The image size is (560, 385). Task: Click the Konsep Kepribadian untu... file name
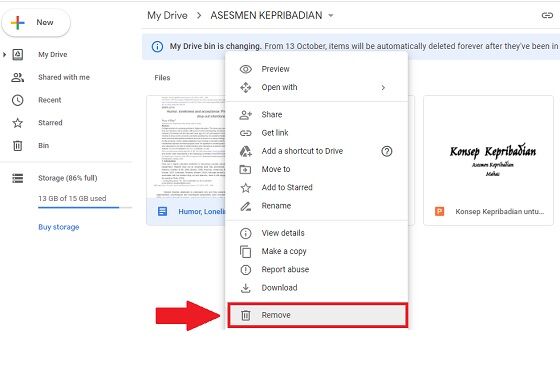point(500,211)
